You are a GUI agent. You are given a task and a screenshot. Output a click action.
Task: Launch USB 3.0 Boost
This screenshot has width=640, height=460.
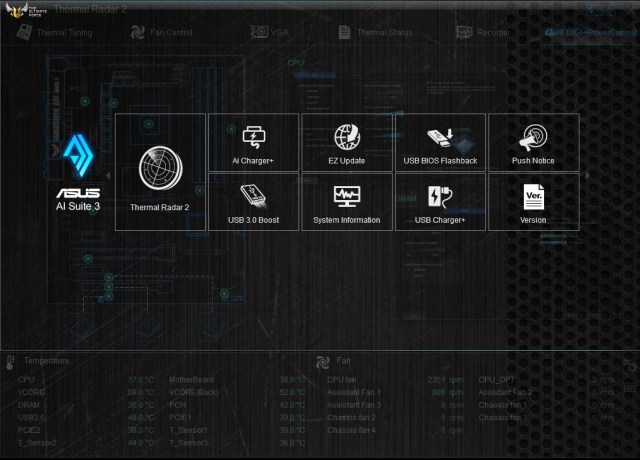pos(253,202)
